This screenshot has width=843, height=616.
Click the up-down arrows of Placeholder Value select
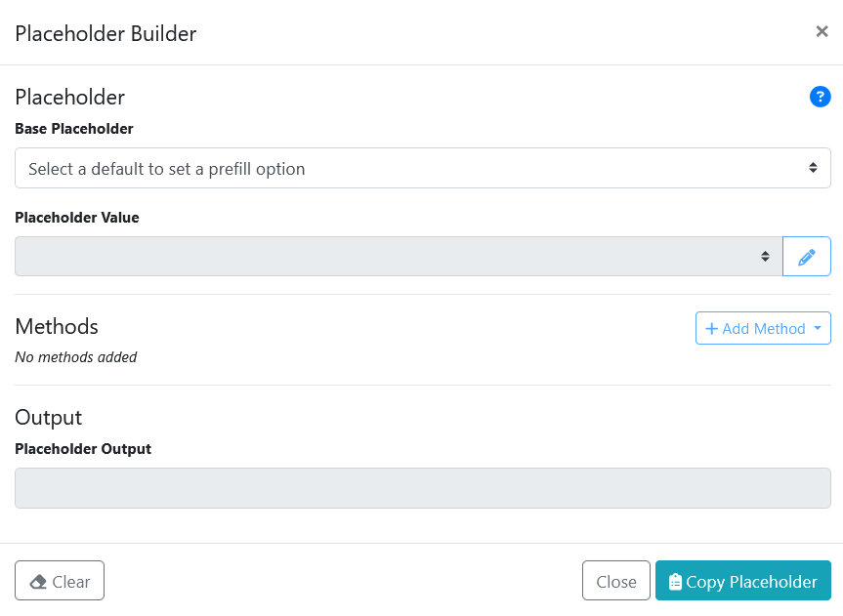click(x=765, y=257)
